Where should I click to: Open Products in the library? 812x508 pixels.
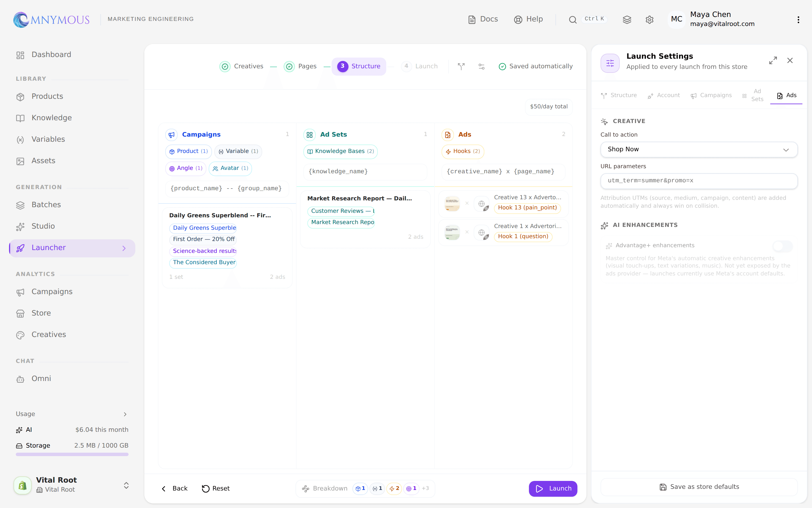pyautogui.click(x=72, y=97)
